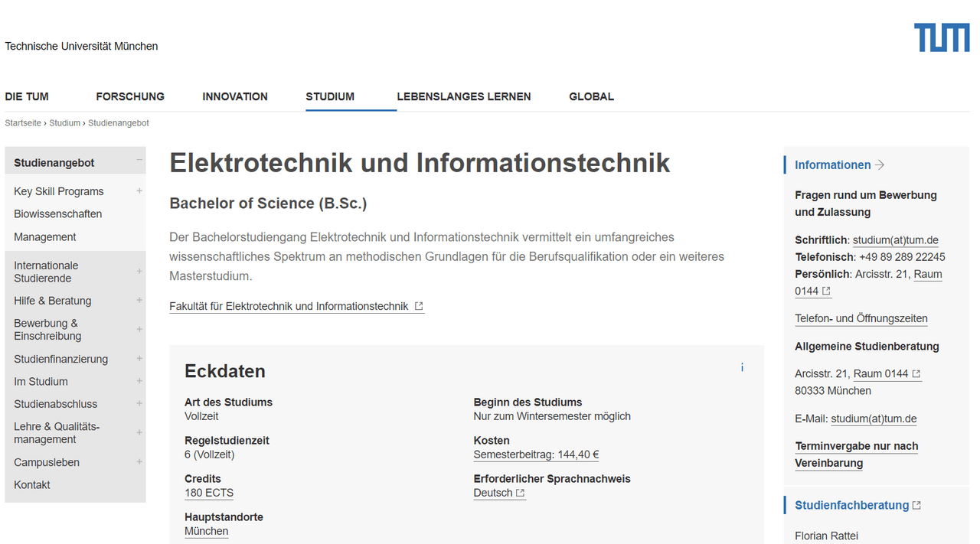Expand Hilfe & Beratung submenu
This screenshot has height=544, width=980.
click(x=139, y=300)
